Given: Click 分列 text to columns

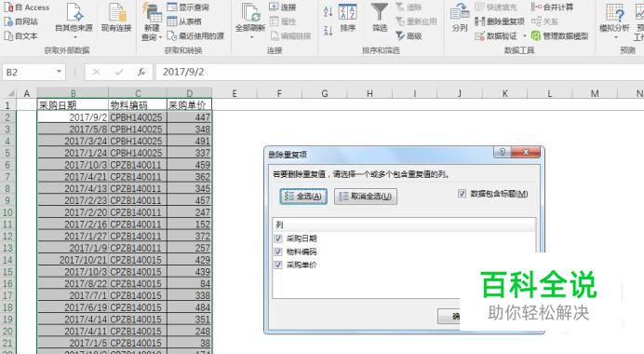Looking at the screenshot, I should coord(460,18).
